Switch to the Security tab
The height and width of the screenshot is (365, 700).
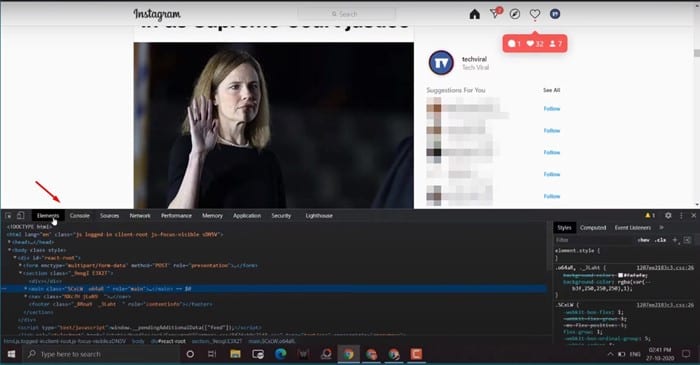pyautogui.click(x=281, y=216)
